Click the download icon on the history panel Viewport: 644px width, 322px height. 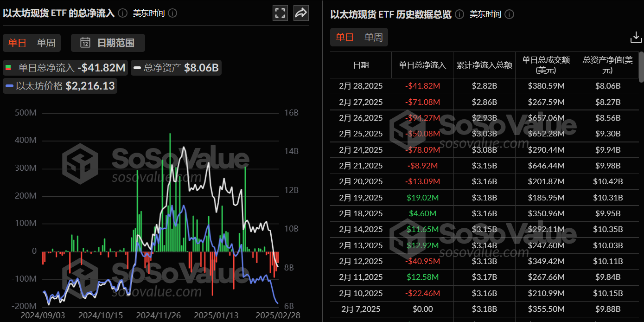coord(636,36)
